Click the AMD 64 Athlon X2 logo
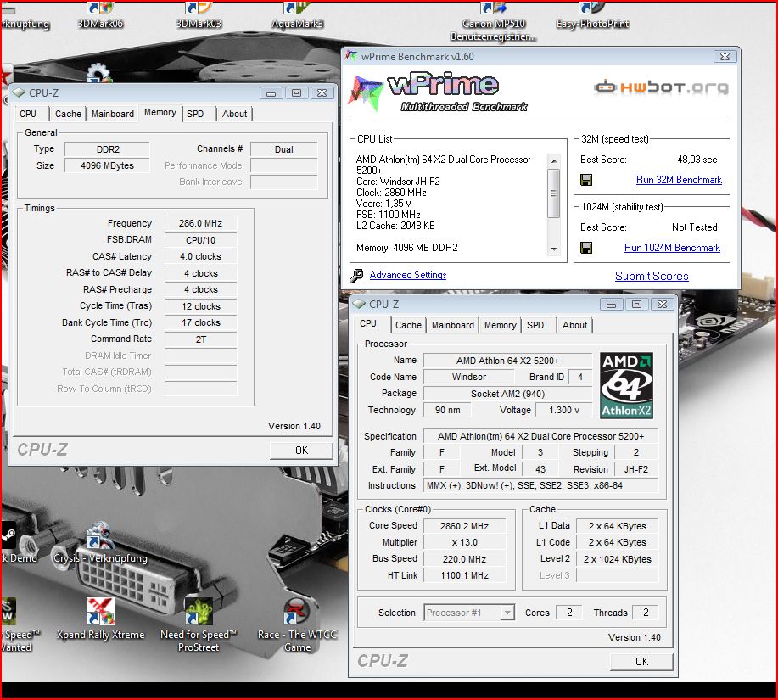 626,385
